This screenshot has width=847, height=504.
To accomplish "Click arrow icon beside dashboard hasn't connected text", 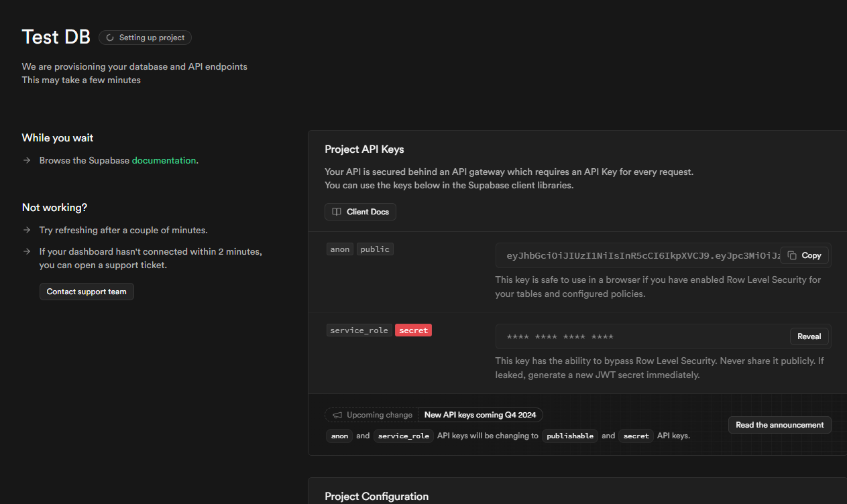I will (27, 252).
